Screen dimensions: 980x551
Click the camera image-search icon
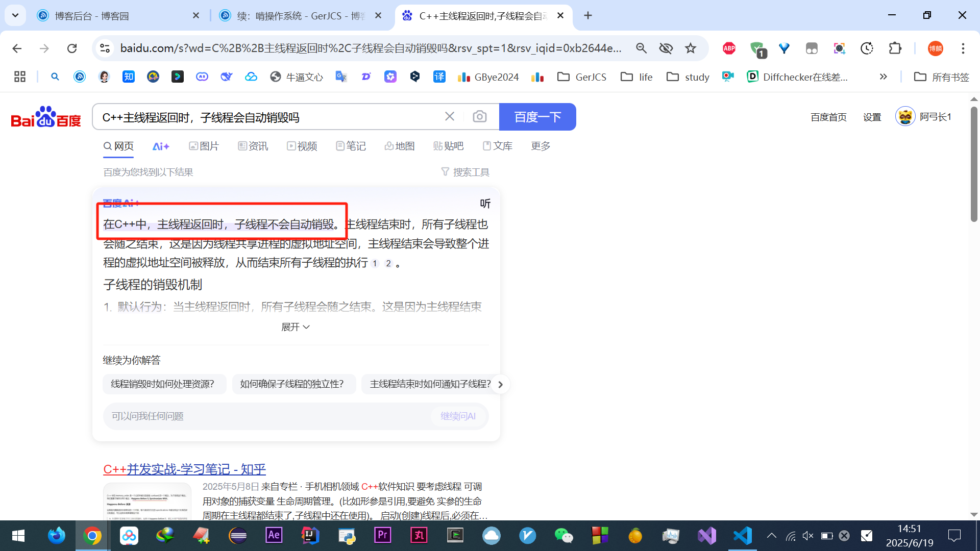[x=479, y=117]
